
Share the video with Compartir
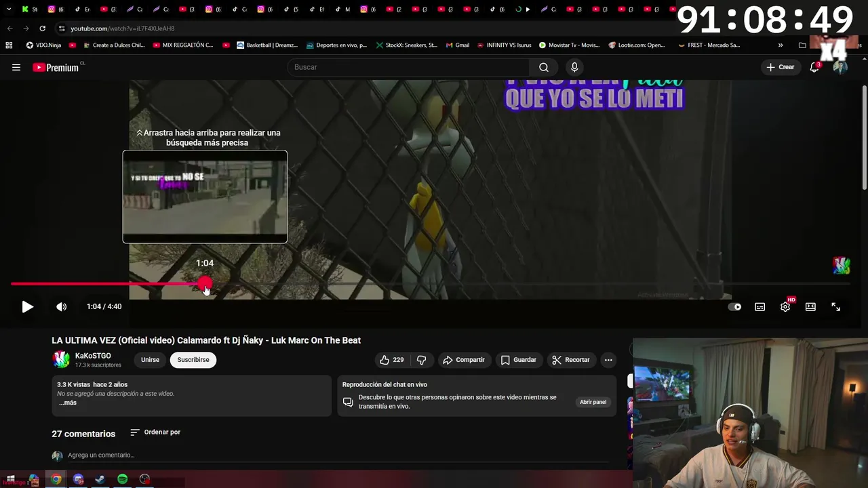click(464, 360)
